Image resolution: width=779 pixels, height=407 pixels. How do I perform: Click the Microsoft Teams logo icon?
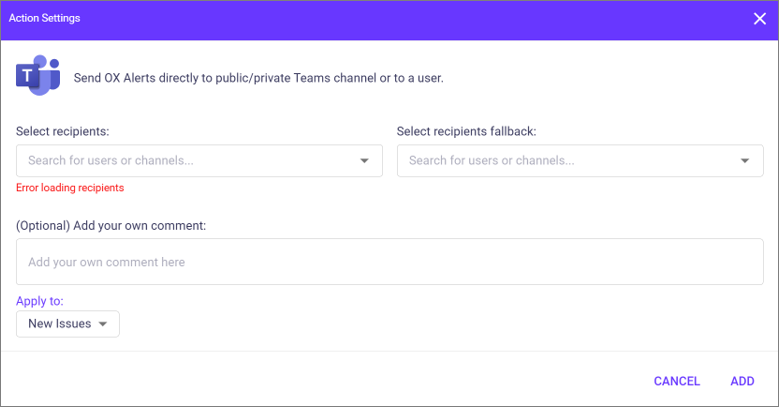(x=38, y=75)
